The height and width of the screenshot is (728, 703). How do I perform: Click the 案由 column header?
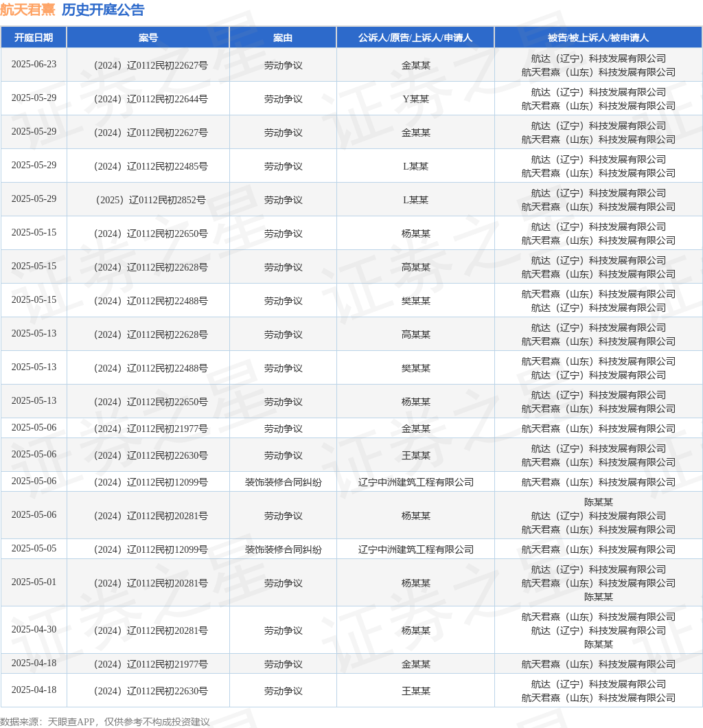pos(283,38)
